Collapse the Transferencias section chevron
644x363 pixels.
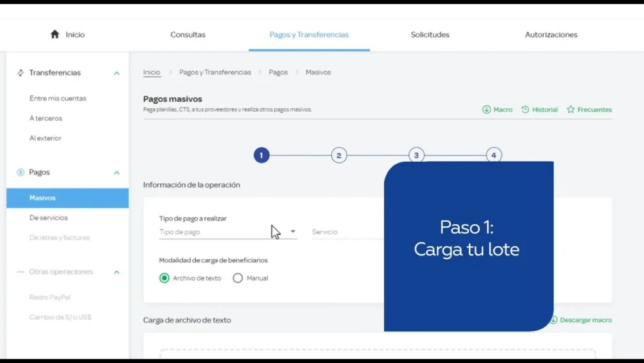117,73
